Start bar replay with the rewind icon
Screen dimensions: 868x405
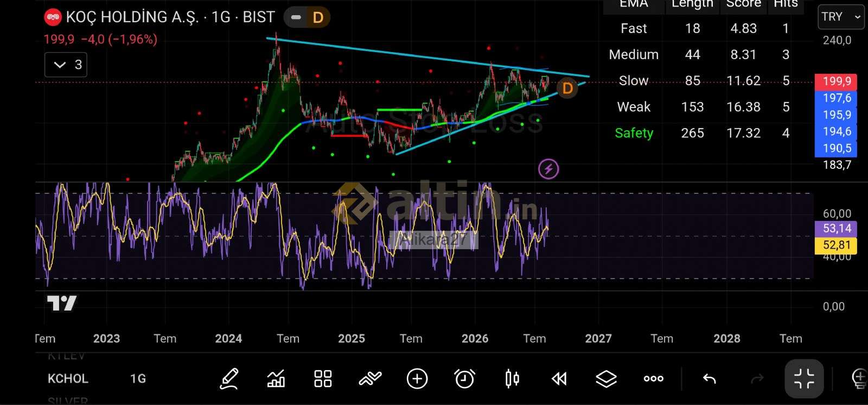559,378
